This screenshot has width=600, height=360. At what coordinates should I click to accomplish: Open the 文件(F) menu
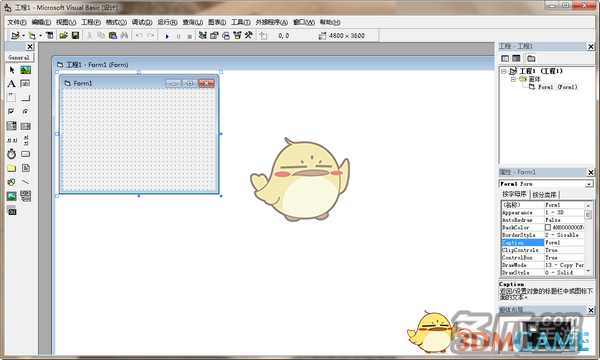tap(17, 22)
